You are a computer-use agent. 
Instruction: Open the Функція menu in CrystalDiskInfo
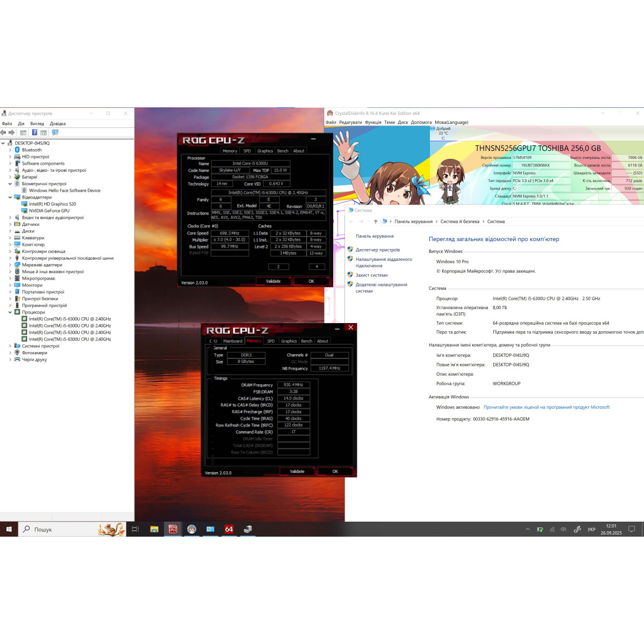click(x=373, y=122)
